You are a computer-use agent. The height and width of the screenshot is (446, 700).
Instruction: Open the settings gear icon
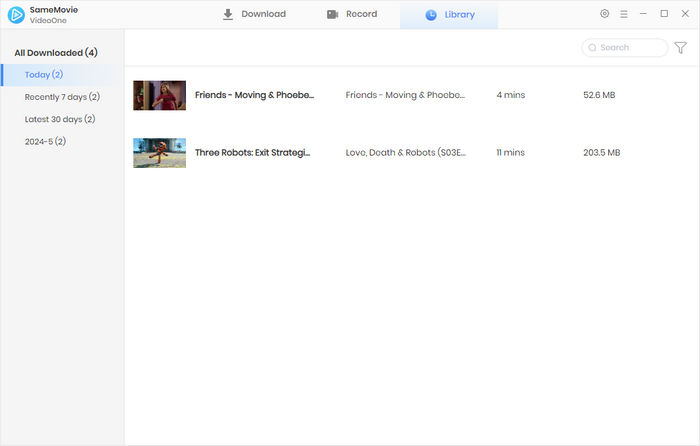tap(604, 14)
